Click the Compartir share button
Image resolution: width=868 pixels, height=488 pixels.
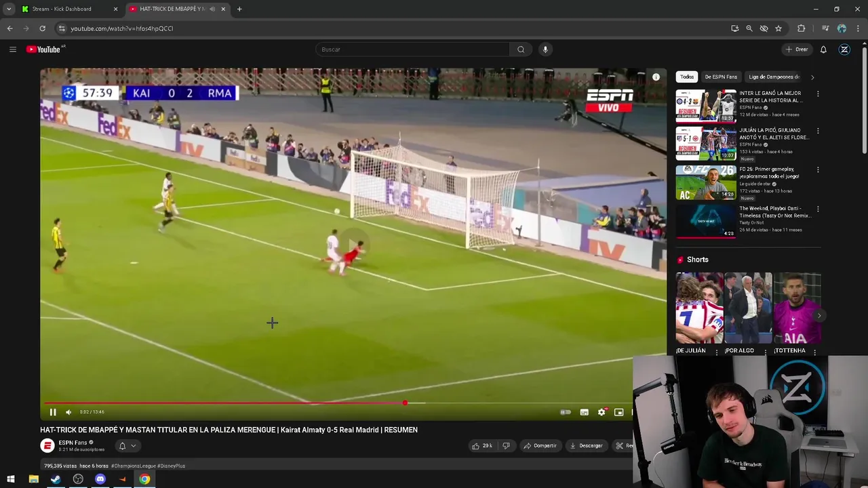click(540, 446)
